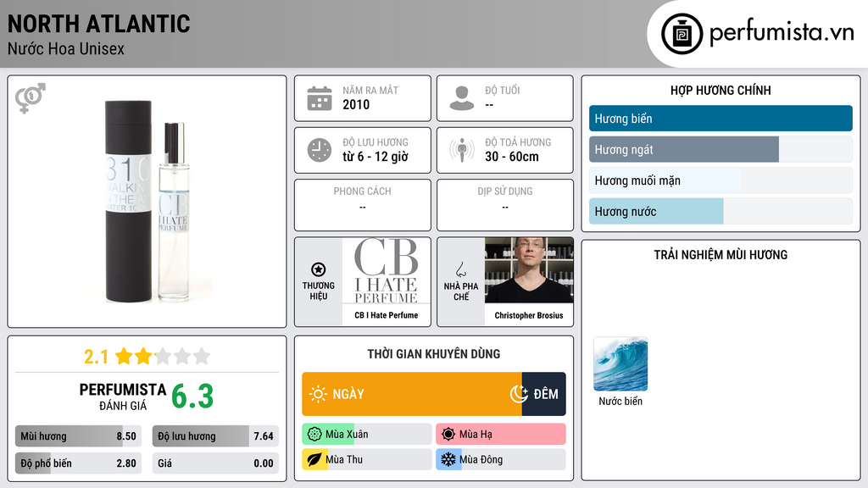Click the Hương biển accord bar
868x488 pixels.
tap(721, 119)
